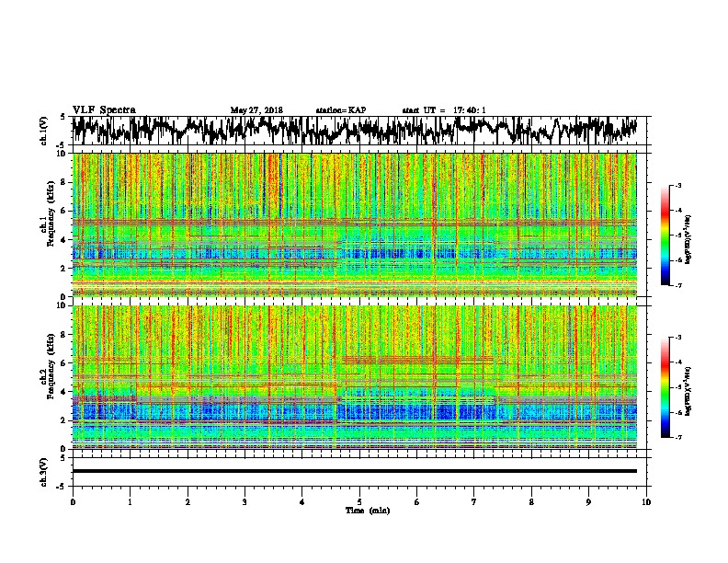Click the ch.1(V) waveform axis label
Image resolution: width=728 pixels, height=563 pixels.
[43, 131]
